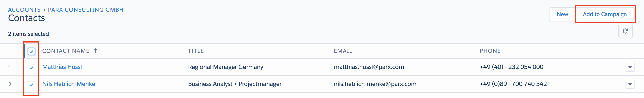Toggle the select-all contacts checkbox

click(32, 51)
